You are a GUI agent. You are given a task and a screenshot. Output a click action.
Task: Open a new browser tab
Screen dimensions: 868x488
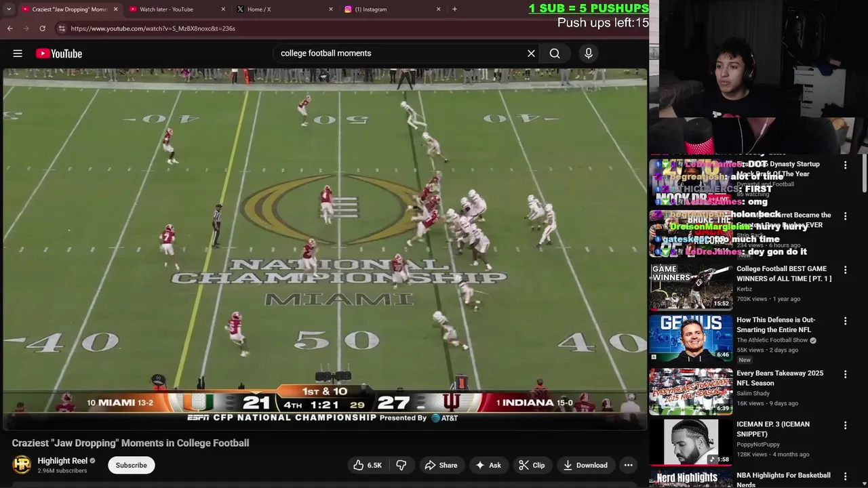(454, 9)
